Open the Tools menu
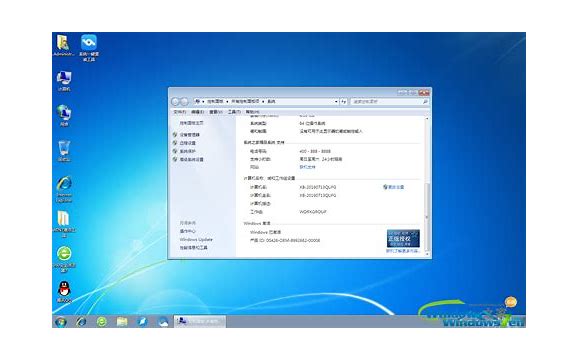The image size is (578, 360). pyautogui.click(x=234, y=112)
